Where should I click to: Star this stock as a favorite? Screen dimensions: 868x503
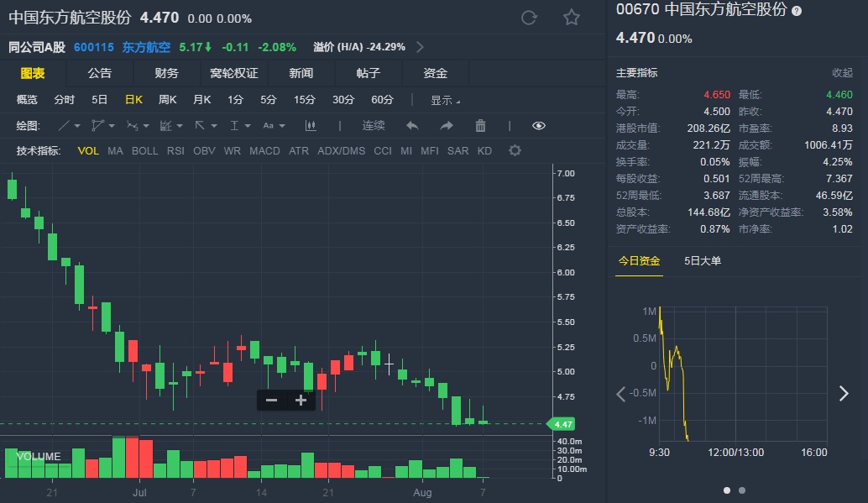point(572,18)
